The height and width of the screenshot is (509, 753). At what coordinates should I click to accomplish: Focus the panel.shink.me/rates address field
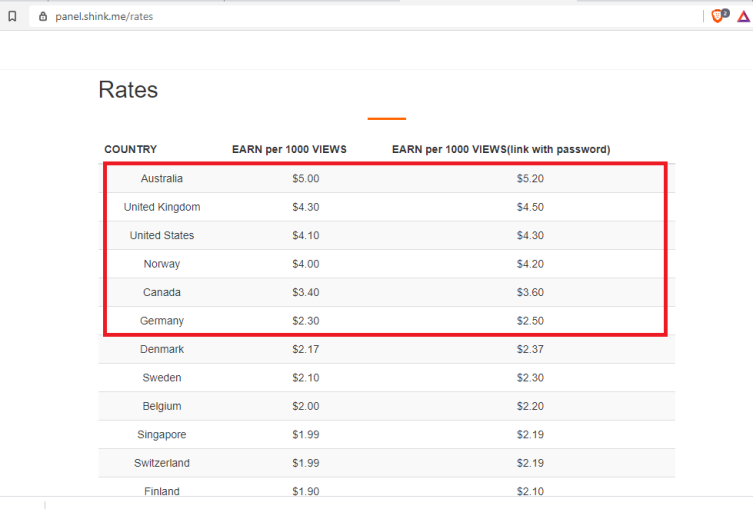(x=365, y=16)
